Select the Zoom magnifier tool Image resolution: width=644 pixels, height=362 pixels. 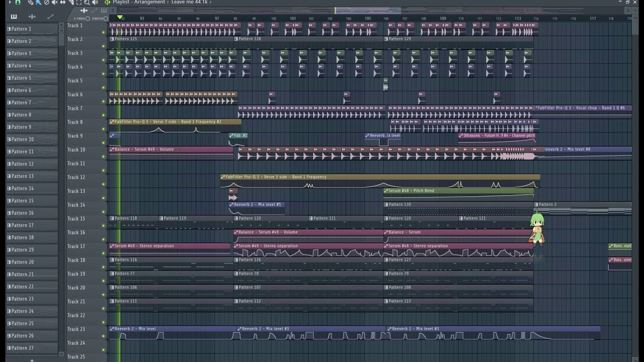[x=87, y=2]
